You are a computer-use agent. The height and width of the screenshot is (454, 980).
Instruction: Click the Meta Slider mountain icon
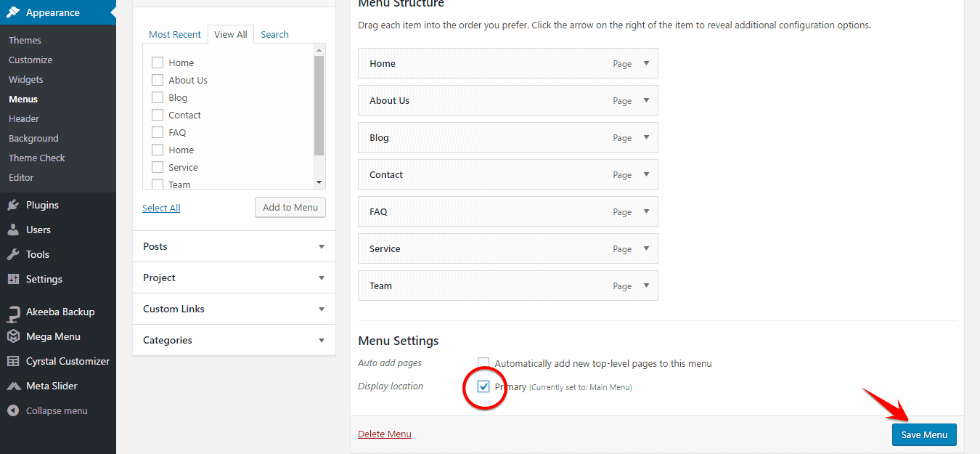click(x=13, y=386)
